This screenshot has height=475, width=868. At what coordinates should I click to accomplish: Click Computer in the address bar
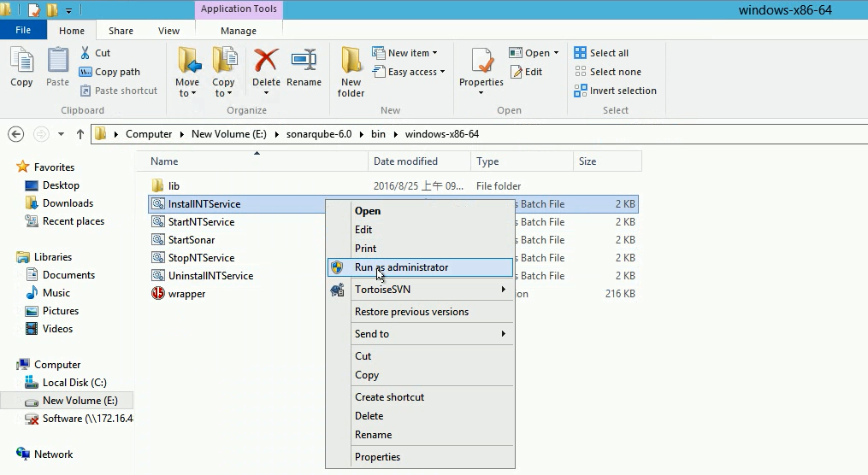[148, 134]
